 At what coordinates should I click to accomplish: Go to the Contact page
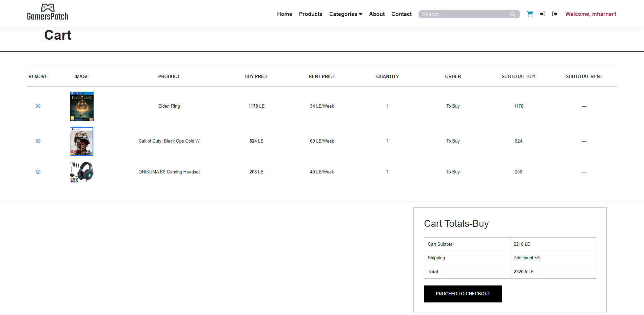click(401, 14)
